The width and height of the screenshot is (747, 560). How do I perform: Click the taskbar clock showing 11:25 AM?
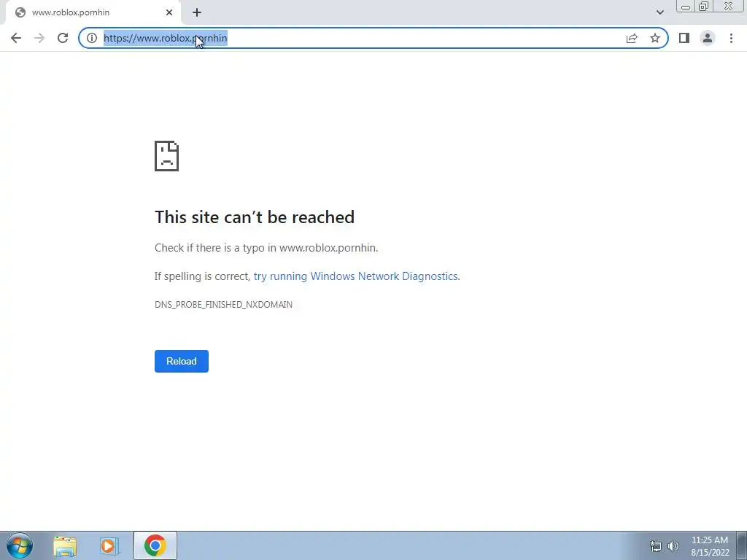709,546
